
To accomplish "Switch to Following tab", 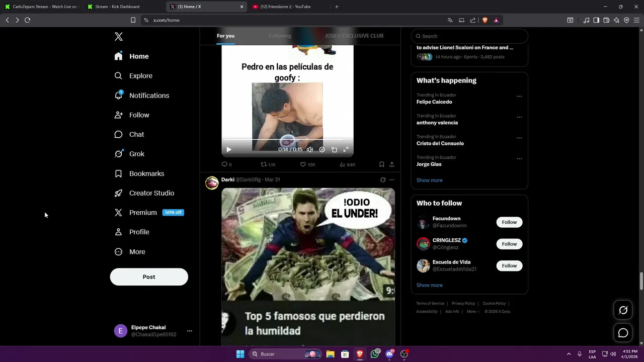I will [x=280, y=36].
